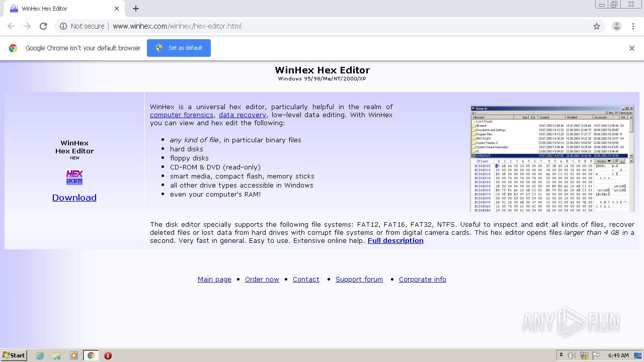
Task: Show hidden system tray icons arrow
Action: click(x=561, y=355)
